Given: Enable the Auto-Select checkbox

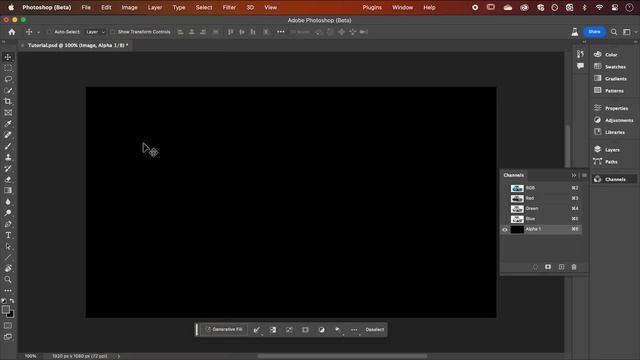Looking at the screenshot, I should [49, 32].
